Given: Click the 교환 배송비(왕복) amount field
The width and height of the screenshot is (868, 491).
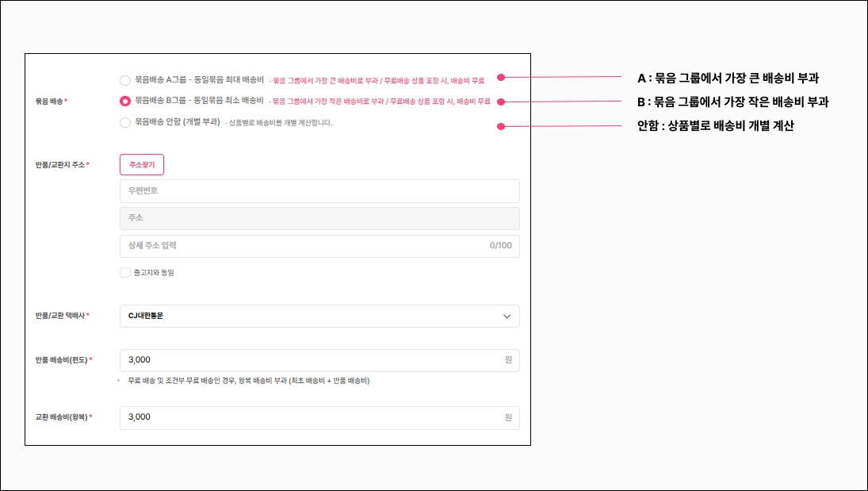Looking at the screenshot, I should point(319,418).
